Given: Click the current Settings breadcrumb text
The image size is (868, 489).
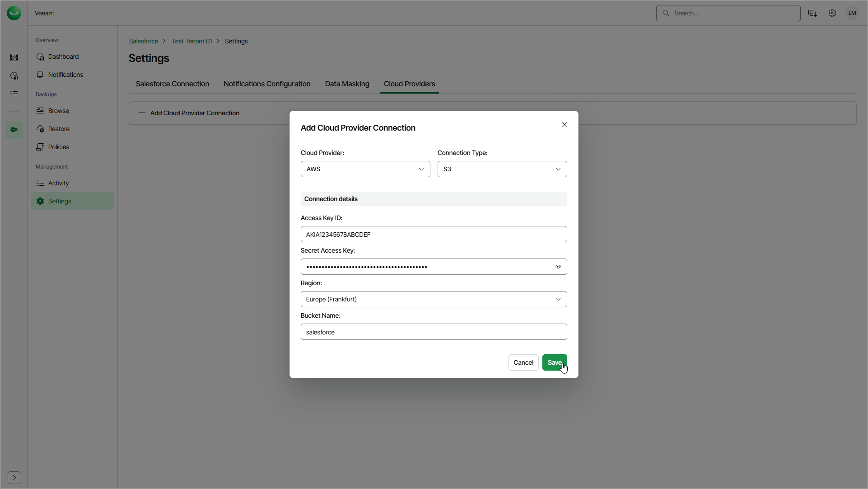Looking at the screenshot, I should click(236, 41).
